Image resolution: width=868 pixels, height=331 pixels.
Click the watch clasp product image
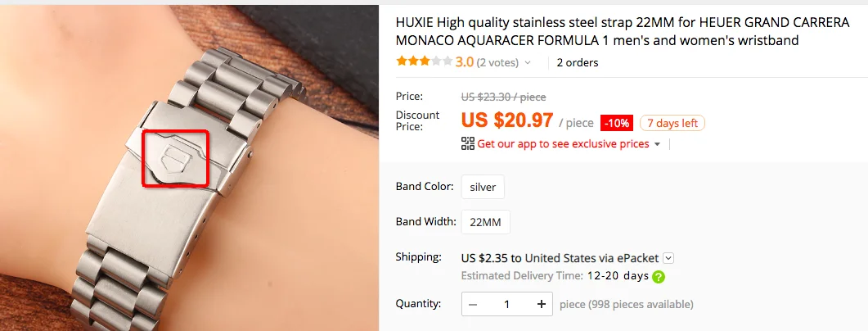(189, 168)
